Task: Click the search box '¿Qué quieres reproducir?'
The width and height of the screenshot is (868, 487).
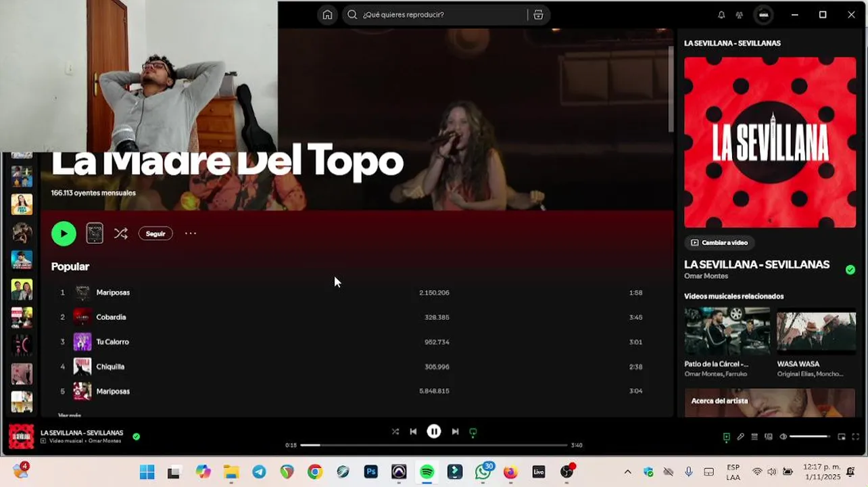Action: pos(436,15)
